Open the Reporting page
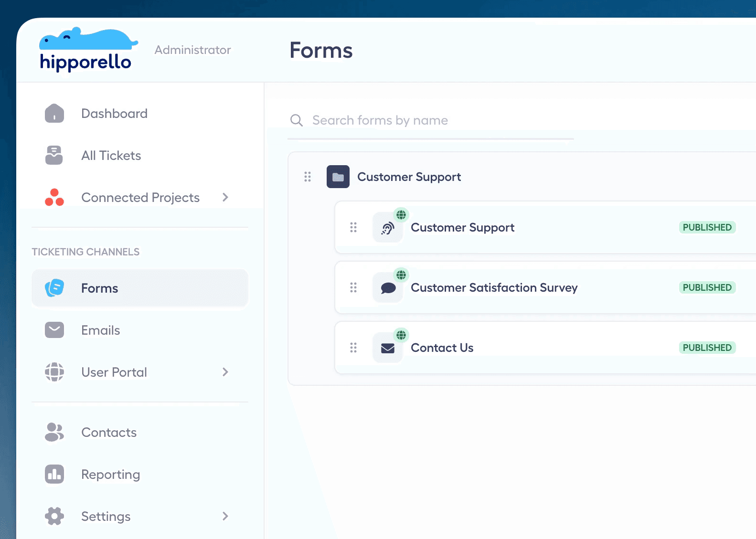The height and width of the screenshot is (539, 756). point(140,474)
